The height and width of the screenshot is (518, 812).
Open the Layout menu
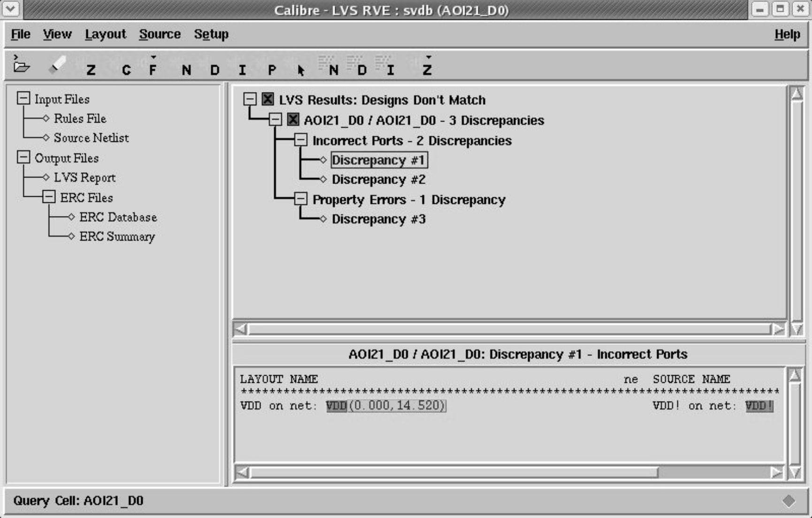(106, 34)
